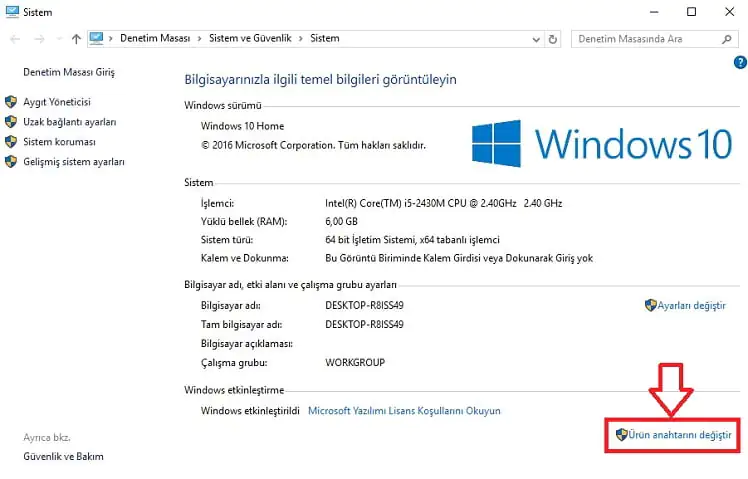This screenshot has width=748, height=479.
Task: Click the shield icon next to Aygıt Yöneticisi
Action: 11,102
